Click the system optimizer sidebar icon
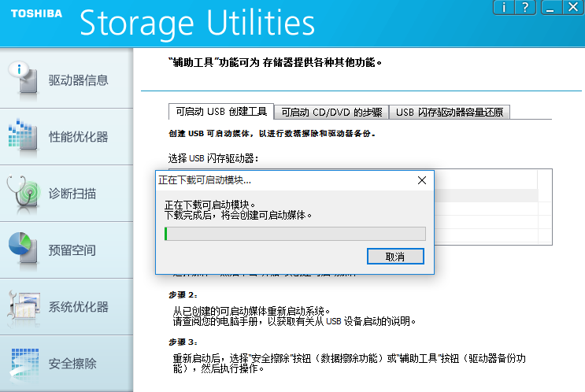The image size is (585, 392). pyautogui.click(x=22, y=306)
